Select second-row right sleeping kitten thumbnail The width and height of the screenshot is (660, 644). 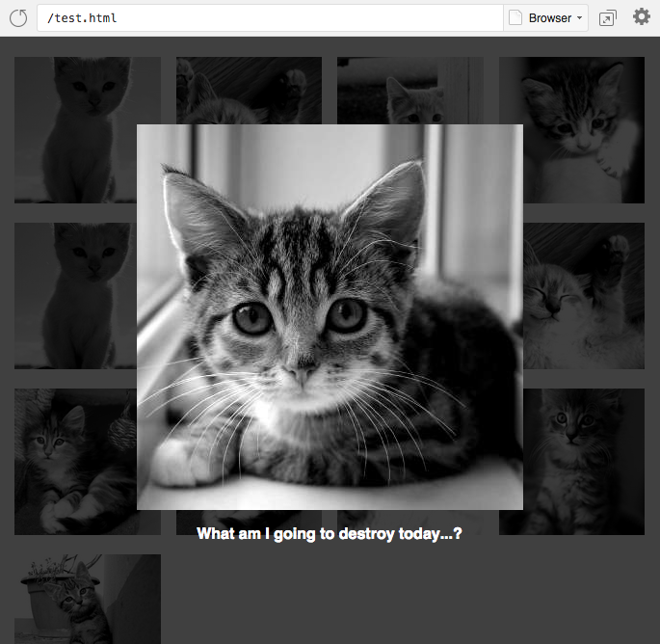(584, 296)
